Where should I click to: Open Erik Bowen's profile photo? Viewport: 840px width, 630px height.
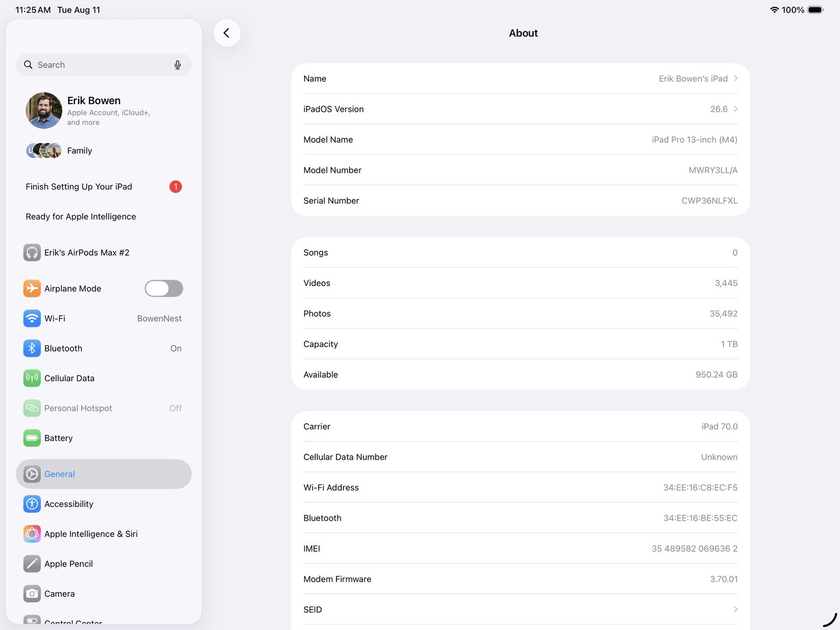pyautogui.click(x=44, y=110)
